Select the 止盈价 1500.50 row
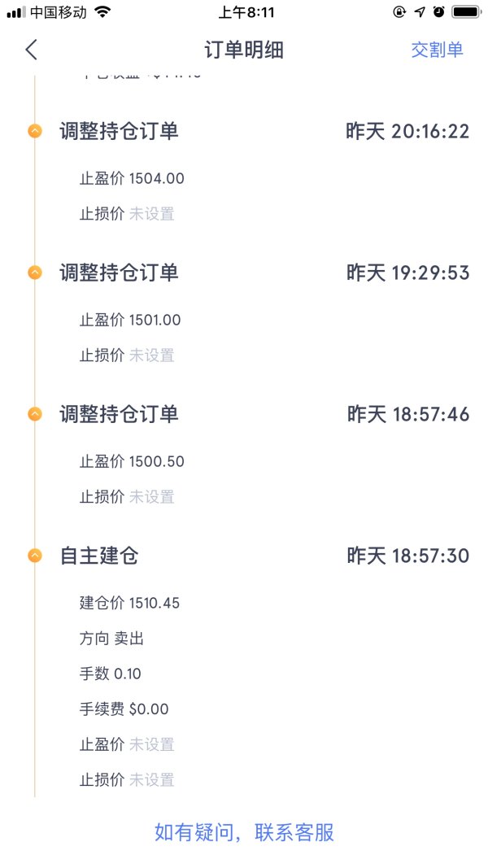The width and height of the screenshot is (488, 868). (132, 461)
